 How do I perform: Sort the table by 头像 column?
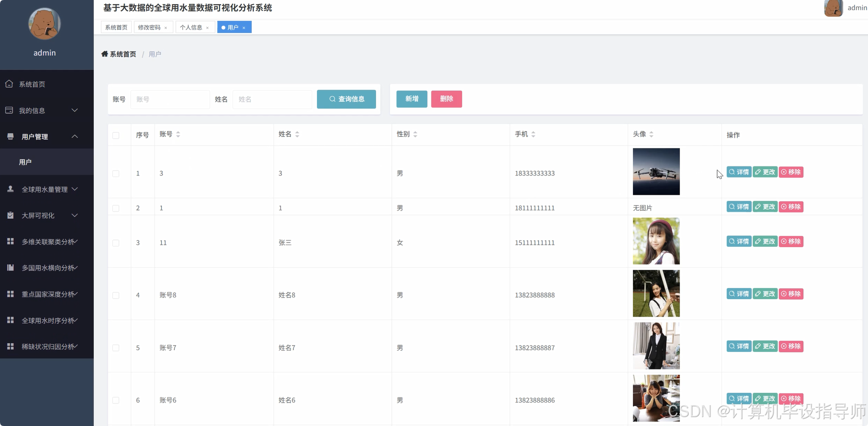pos(651,134)
